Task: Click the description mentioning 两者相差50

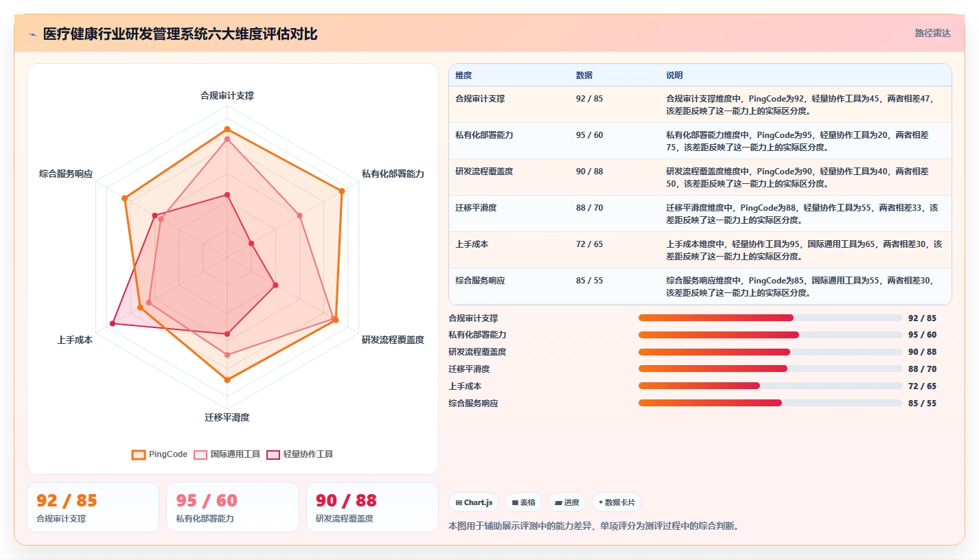Action: 797,177
